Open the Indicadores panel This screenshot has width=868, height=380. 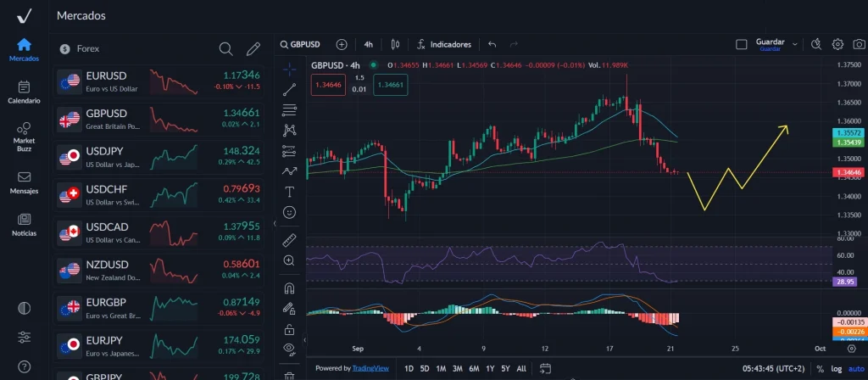(443, 44)
